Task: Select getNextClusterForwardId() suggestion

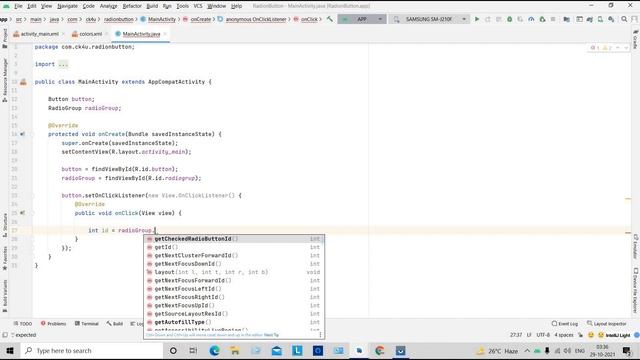Action: [234, 256]
